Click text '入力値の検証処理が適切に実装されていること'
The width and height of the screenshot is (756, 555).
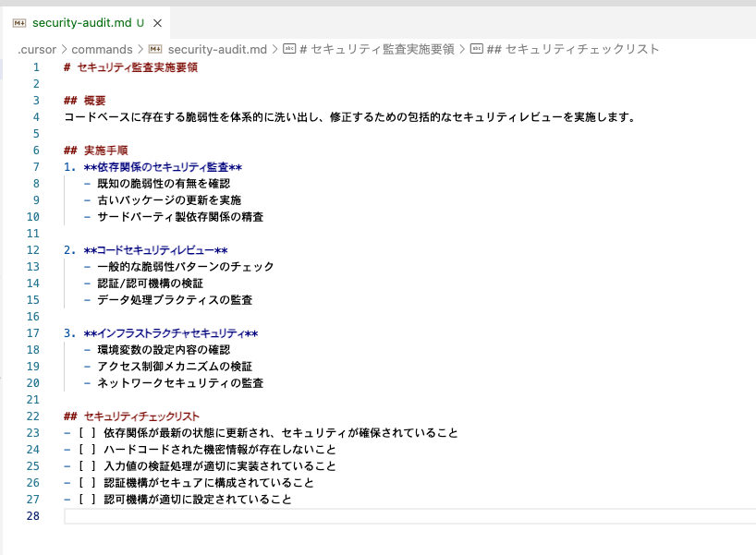(220, 466)
